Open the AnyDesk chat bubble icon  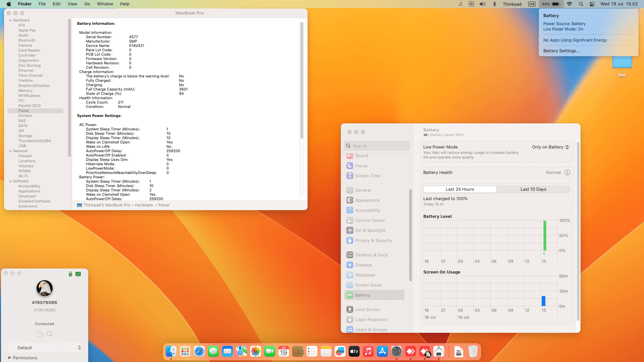[x=49, y=334]
